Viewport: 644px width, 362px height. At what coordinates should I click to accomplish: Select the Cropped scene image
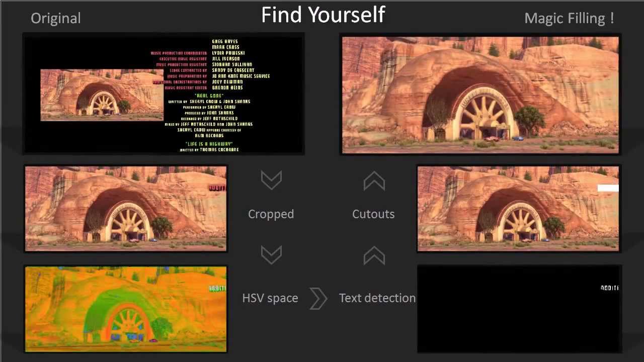pyautogui.click(x=126, y=208)
